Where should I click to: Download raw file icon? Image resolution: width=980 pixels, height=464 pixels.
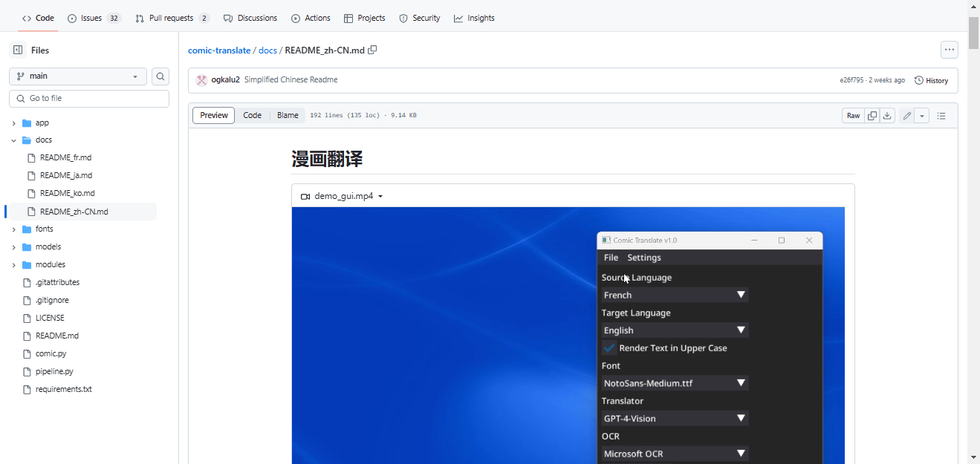click(x=887, y=116)
